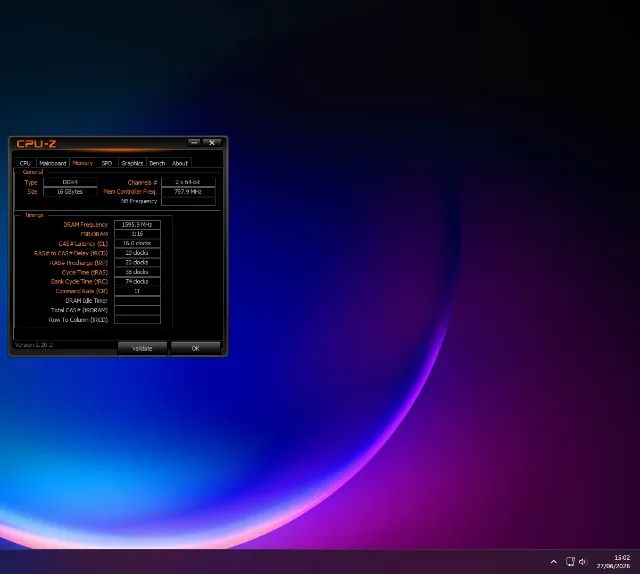640x574 pixels.
Task: Click the RAS# to CAS# Delay value field
Action: click(137, 253)
